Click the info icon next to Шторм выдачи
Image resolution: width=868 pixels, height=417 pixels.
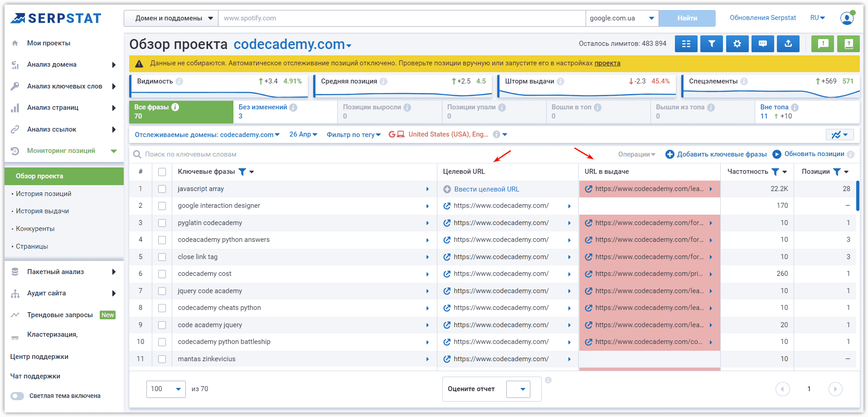point(561,81)
